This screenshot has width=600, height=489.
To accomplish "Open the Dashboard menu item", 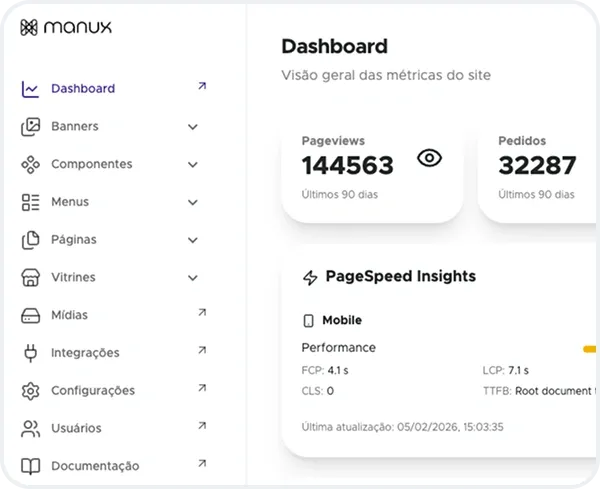I will click(x=83, y=88).
